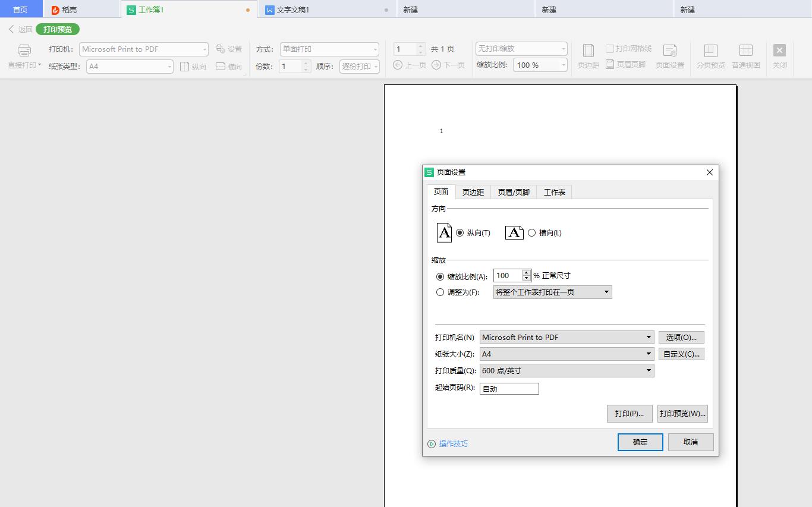
Task: Click the landscape page A icon
Action: [514, 232]
